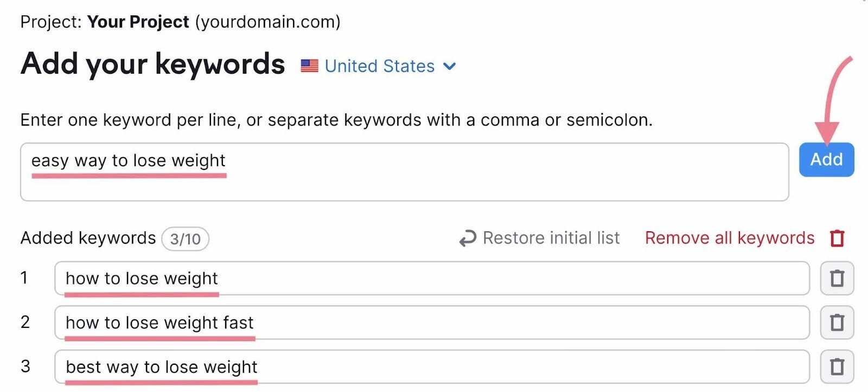Click the Remove all keywords link
Viewport: 868px width, 392px height.
pos(729,238)
